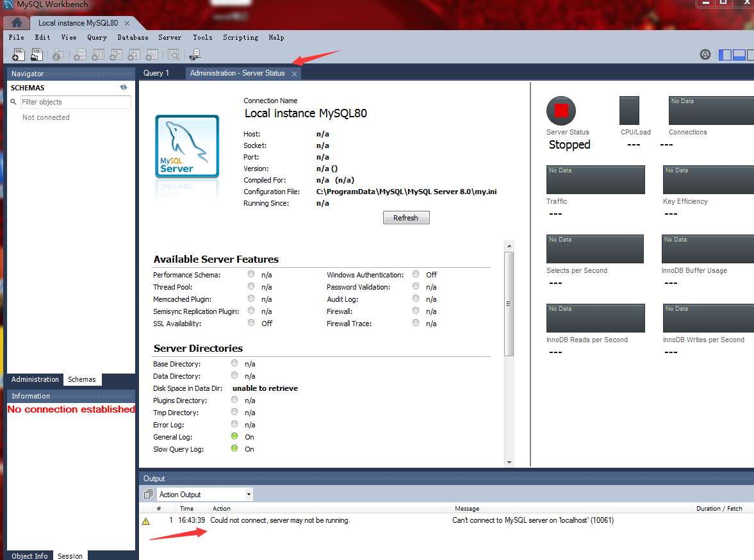Open the Query menu
754x560 pixels.
pos(97,37)
